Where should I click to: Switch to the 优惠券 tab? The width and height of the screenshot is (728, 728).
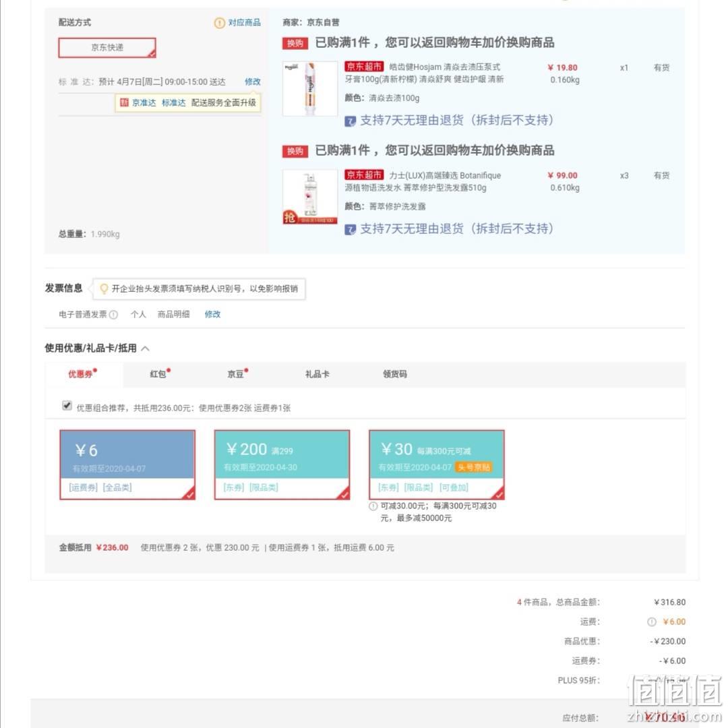click(83, 374)
